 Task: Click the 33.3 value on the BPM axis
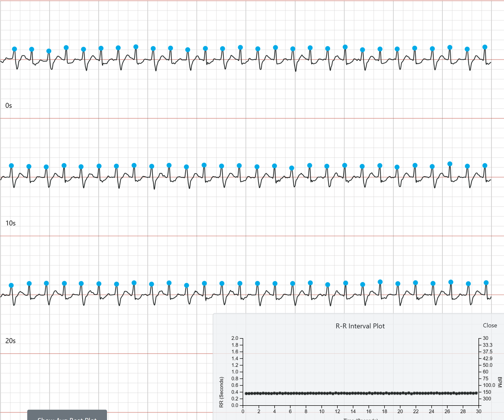click(x=488, y=345)
